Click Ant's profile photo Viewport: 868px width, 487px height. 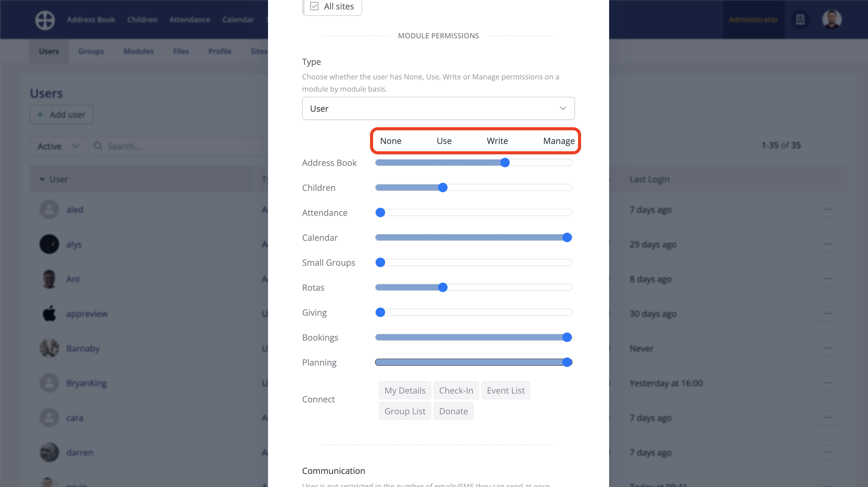coord(49,279)
